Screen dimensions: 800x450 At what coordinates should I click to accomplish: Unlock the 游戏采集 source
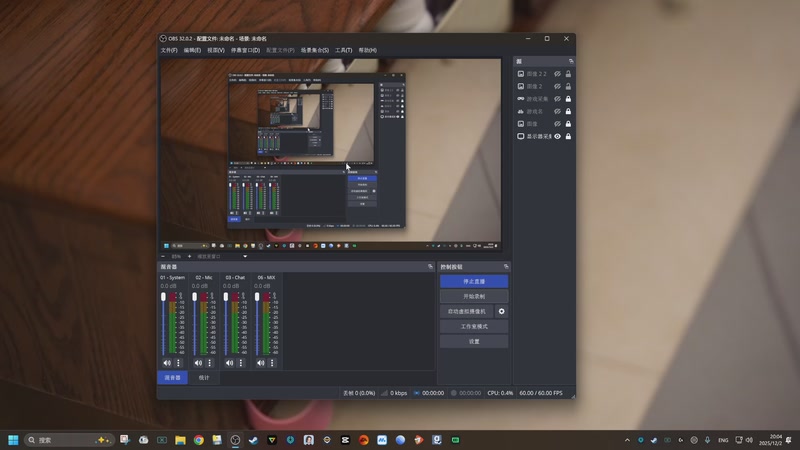click(x=568, y=99)
